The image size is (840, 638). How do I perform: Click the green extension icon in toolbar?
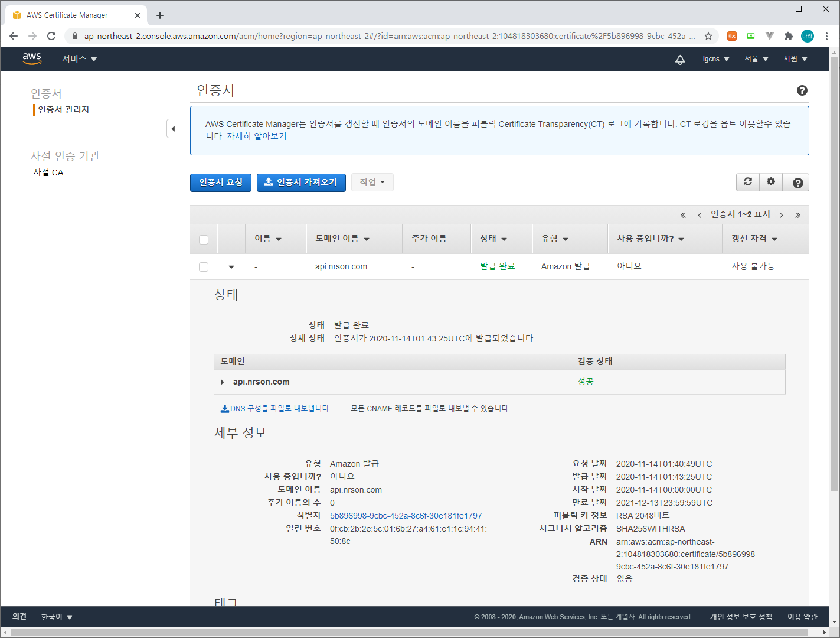[751, 36]
